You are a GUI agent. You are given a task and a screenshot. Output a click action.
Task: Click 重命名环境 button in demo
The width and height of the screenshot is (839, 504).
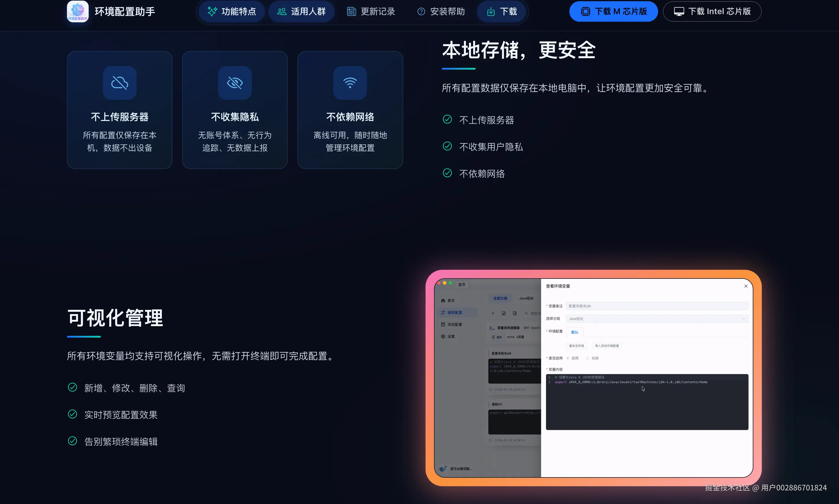pos(576,346)
